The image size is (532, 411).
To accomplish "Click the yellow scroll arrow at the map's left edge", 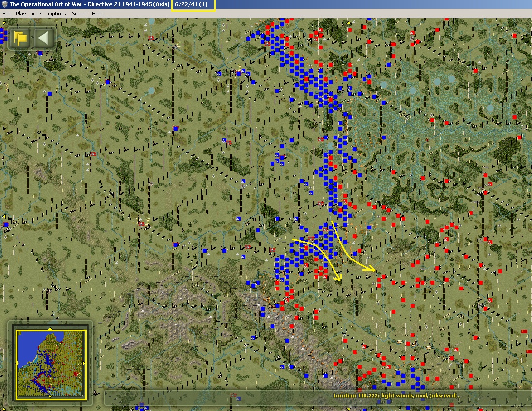I will pyautogui.click(x=4, y=216).
